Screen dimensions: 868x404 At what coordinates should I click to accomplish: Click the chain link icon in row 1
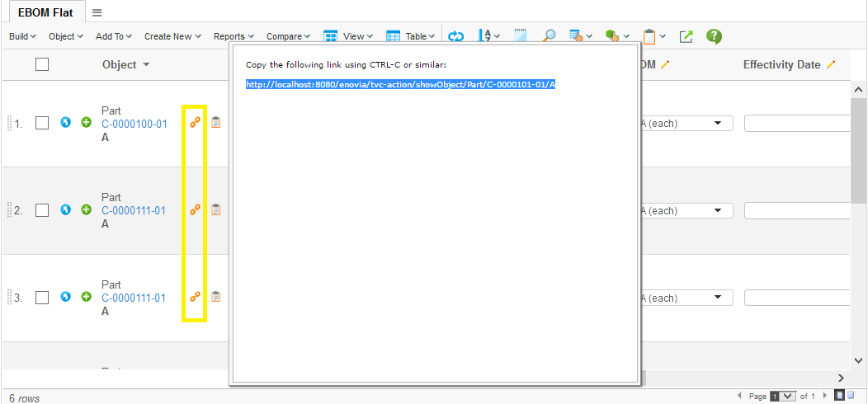tap(196, 123)
